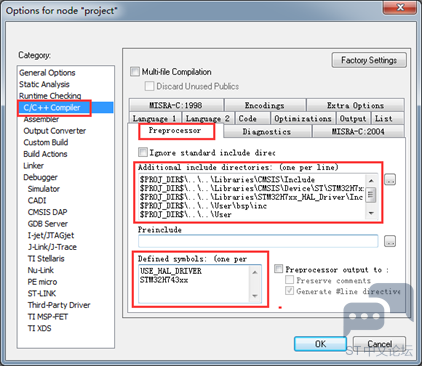422x366 pixels.
Task: Click OK to confirm options
Action: tap(320, 344)
